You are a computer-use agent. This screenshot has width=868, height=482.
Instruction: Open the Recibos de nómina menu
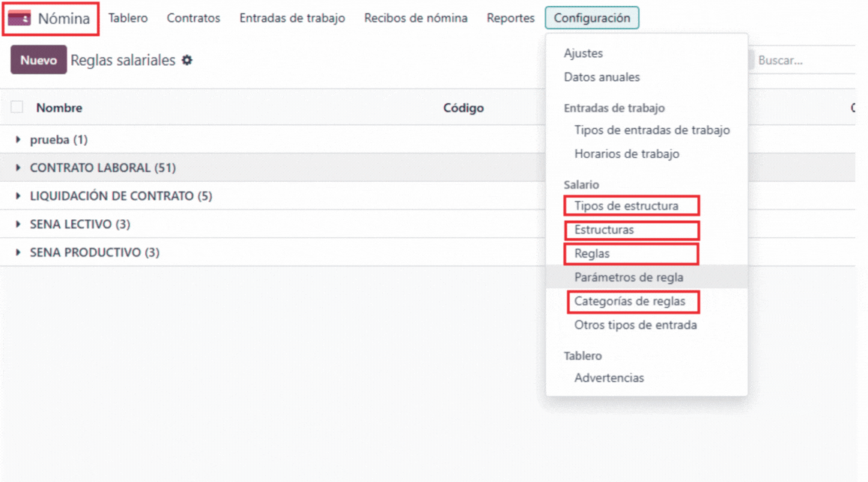click(415, 17)
